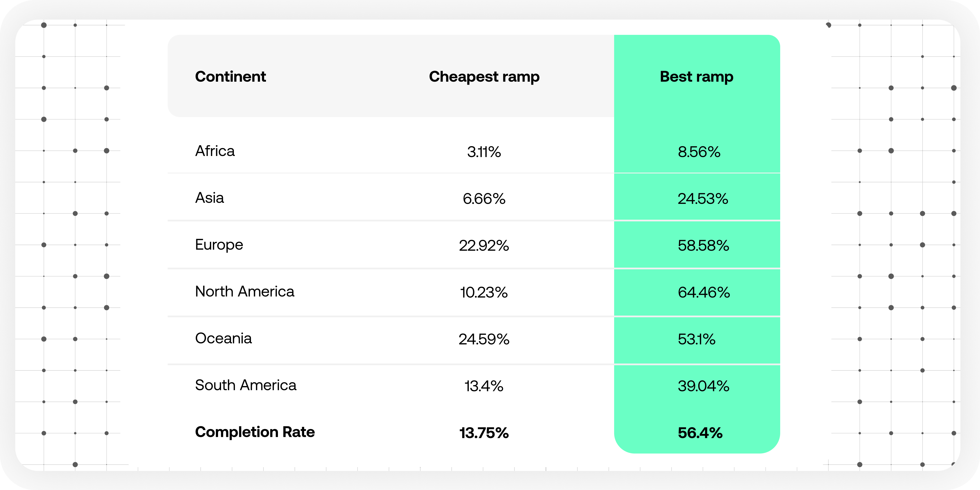Click the bold 13.75% completion rate

484,433
